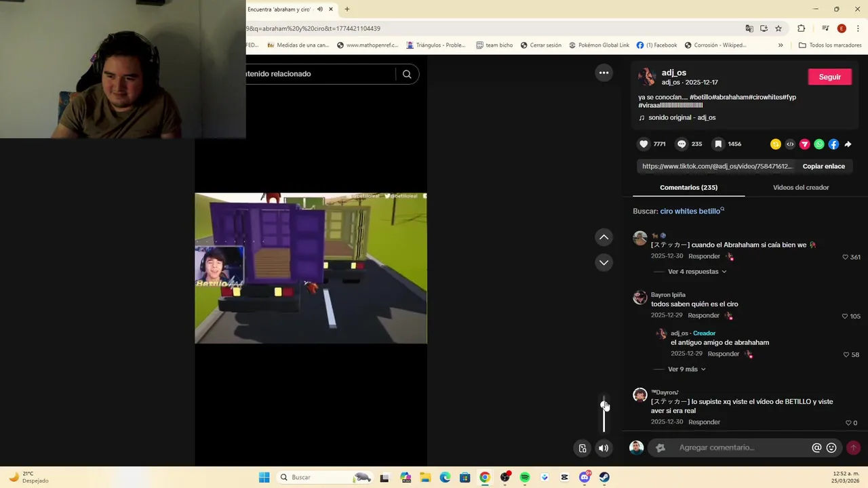This screenshot has width=868, height=488.
Task: Toggle the picture-in-picture player icon
Action: click(583, 448)
